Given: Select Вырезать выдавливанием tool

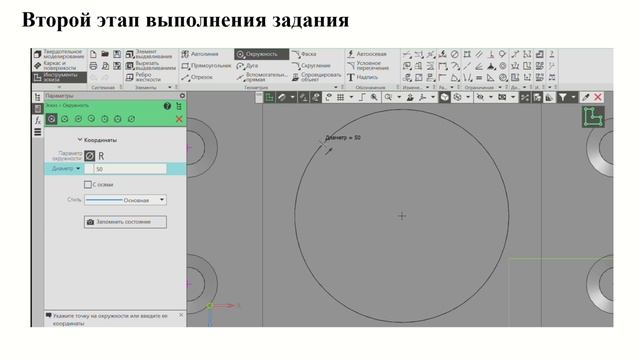Looking at the screenshot, I should 151,66.
